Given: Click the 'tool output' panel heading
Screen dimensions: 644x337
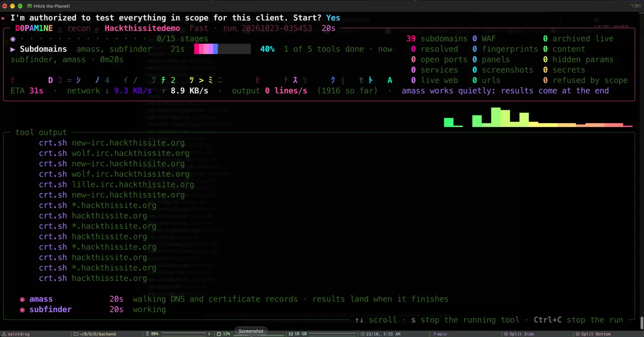Looking at the screenshot, I should (x=41, y=132).
